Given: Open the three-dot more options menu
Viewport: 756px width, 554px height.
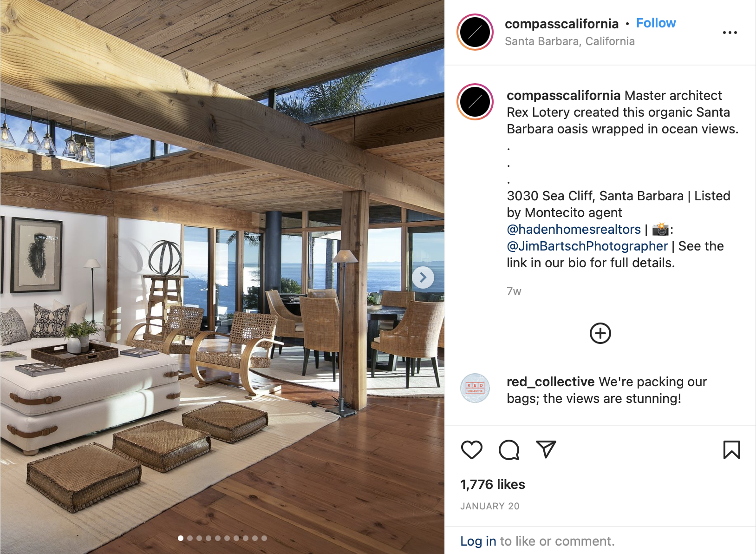Looking at the screenshot, I should [x=730, y=33].
